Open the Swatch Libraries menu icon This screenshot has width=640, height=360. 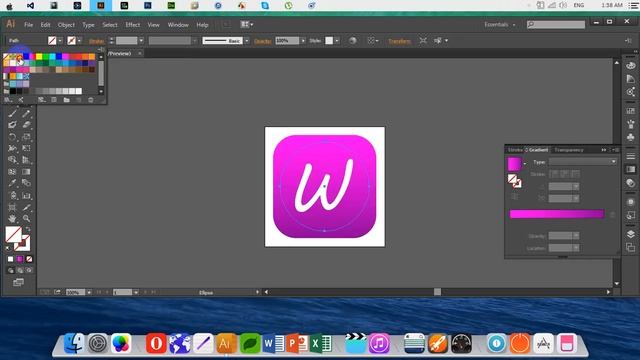click(x=8, y=100)
